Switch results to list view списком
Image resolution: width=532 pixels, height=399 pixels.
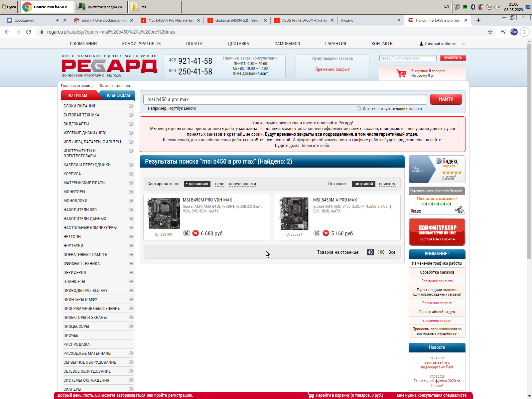click(387, 184)
